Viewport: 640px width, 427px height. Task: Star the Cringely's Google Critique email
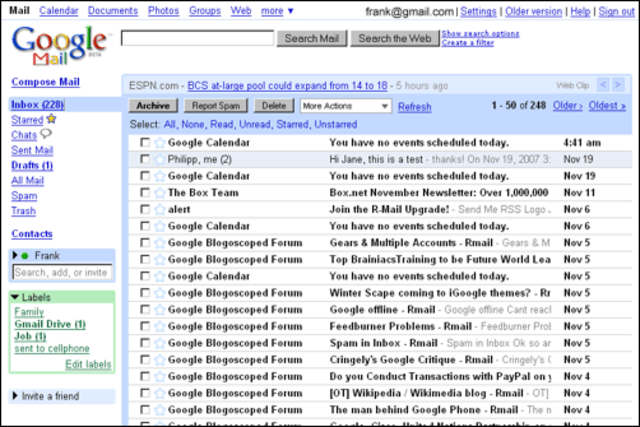160,360
